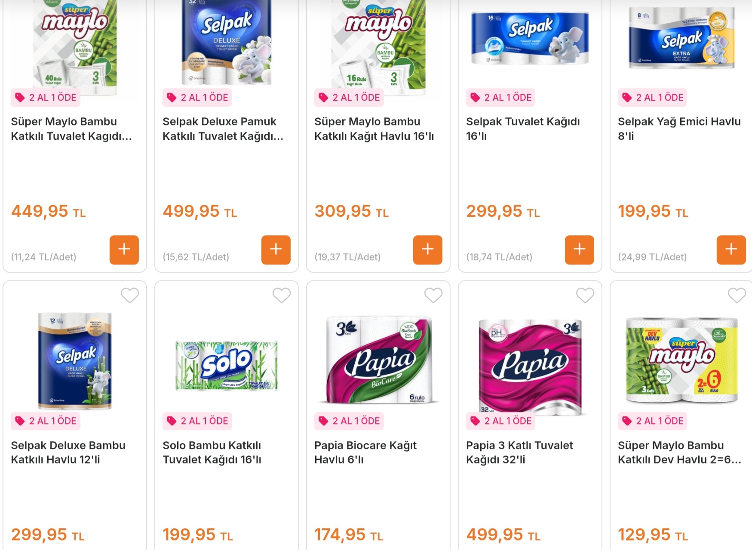This screenshot has width=752, height=560.
Task: Favorite Selpak Deluxe Bambu Havlu 12'li
Action: coord(130,295)
